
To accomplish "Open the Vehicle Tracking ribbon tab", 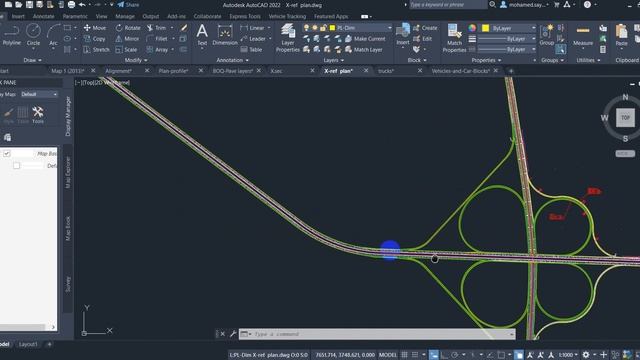I will pos(287,16).
